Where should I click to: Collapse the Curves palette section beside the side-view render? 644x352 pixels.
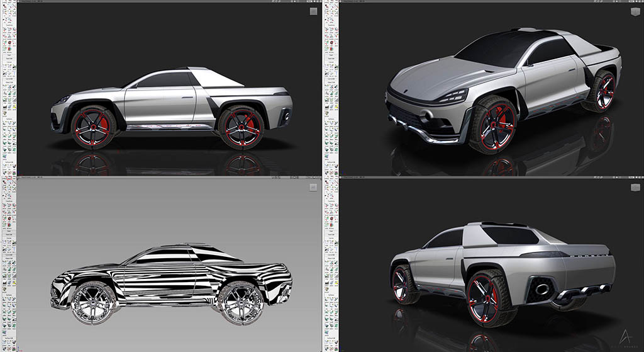(x=9, y=62)
